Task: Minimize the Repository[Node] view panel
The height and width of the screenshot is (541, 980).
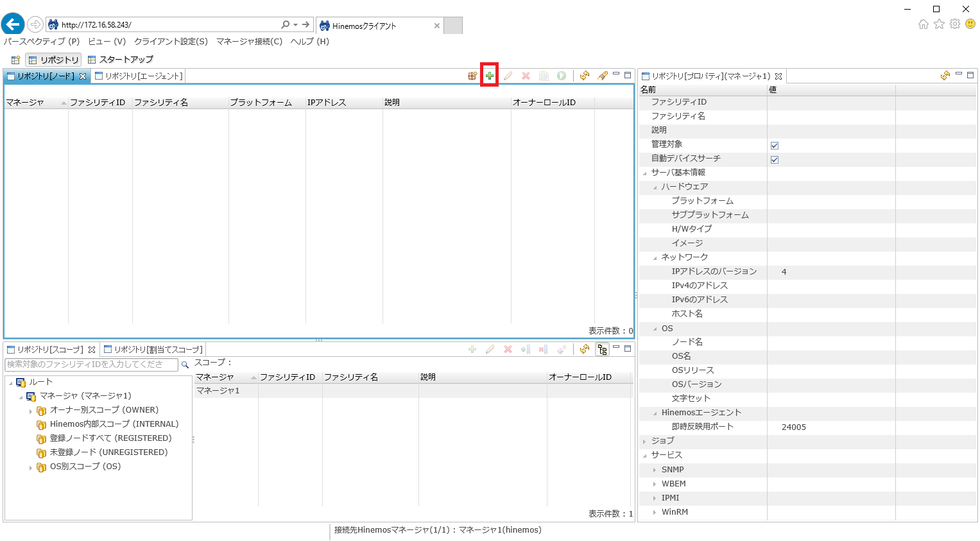Action: click(616, 74)
